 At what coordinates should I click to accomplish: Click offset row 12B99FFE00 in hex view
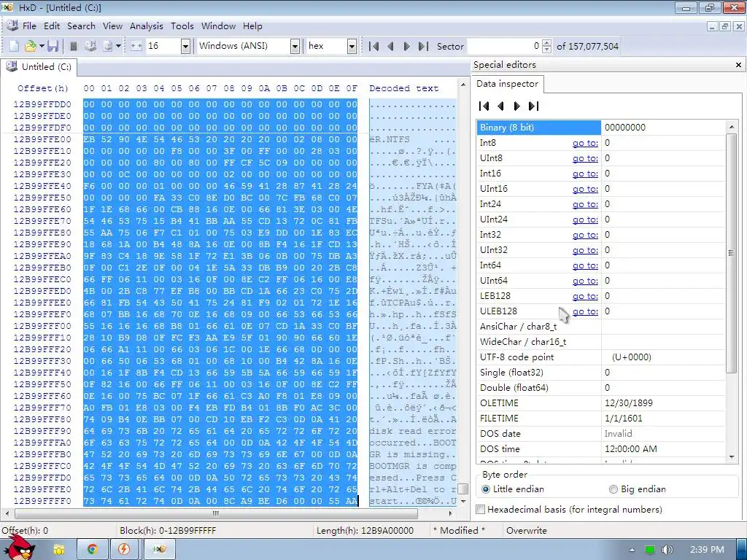tap(42, 139)
